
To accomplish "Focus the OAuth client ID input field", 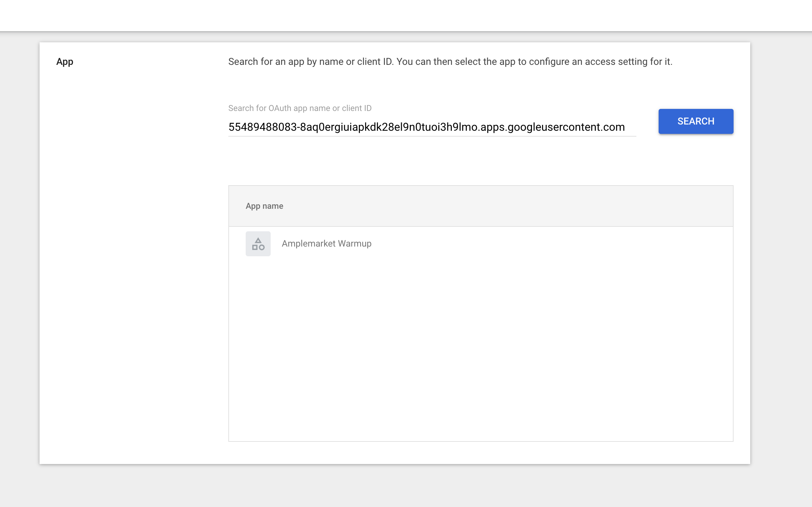I will (432, 127).
